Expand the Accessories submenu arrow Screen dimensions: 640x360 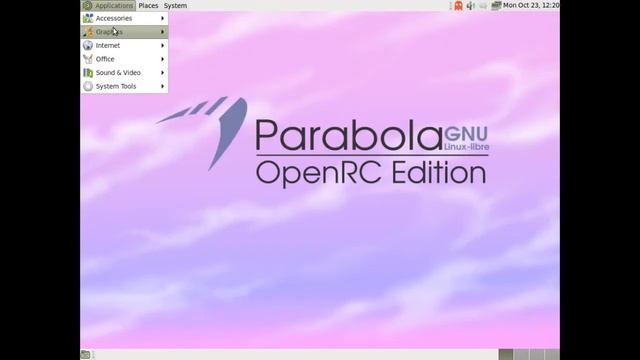(x=162, y=18)
